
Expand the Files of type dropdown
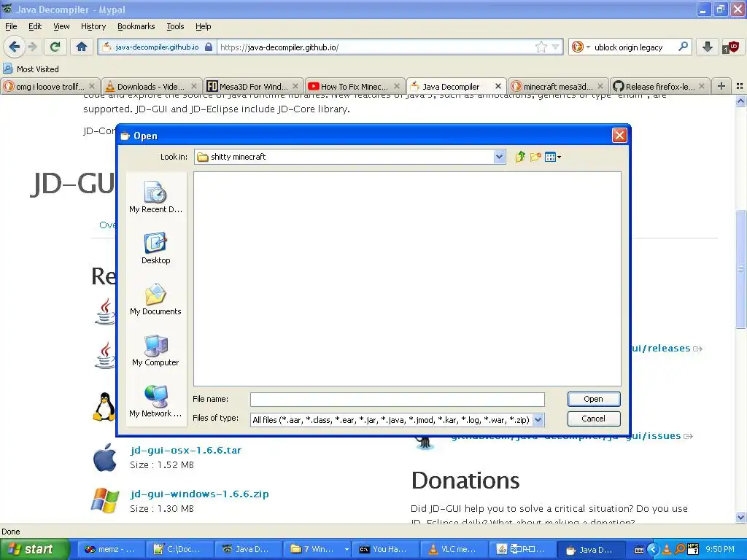pos(538,420)
